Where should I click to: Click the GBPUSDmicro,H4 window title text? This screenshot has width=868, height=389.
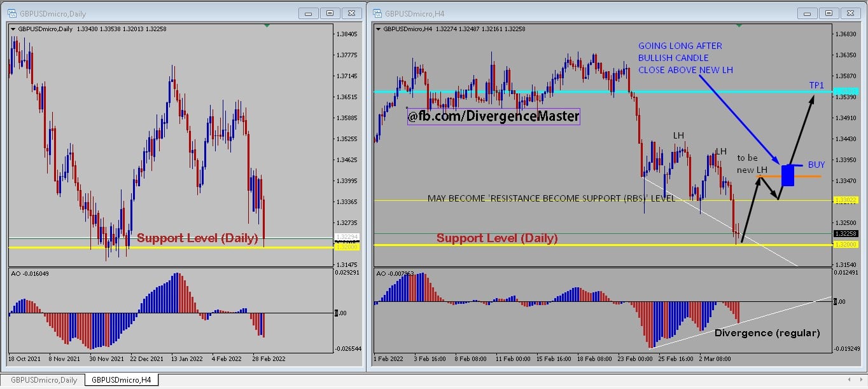tap(414, 13)
